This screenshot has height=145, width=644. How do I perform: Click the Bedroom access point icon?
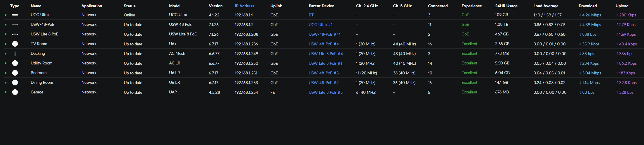15,73
